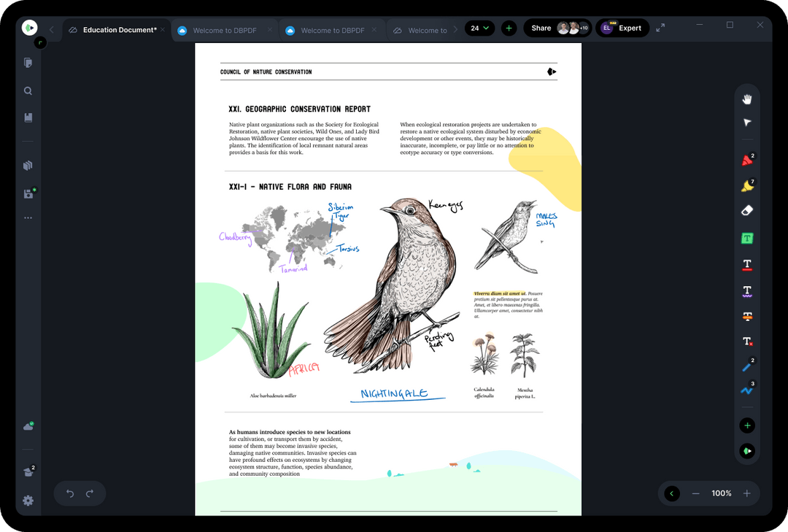Open the first Welcome to DBPDF tab

(223, 30)
